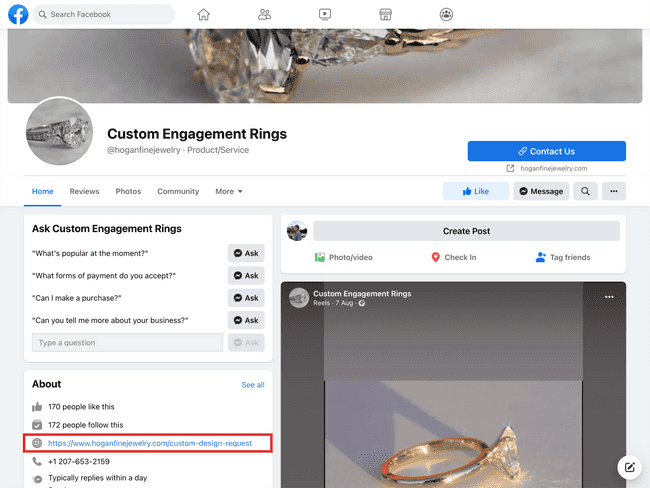
Task: Click the phone icon beside +1 207-653-2159
Action: coord(37,461)
